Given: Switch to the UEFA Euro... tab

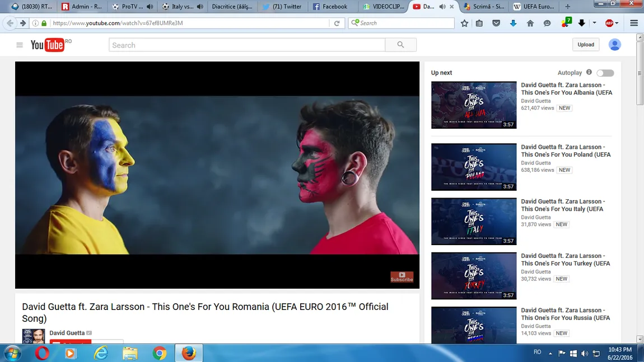Looking at the screenshot, I should coord(534,7).
